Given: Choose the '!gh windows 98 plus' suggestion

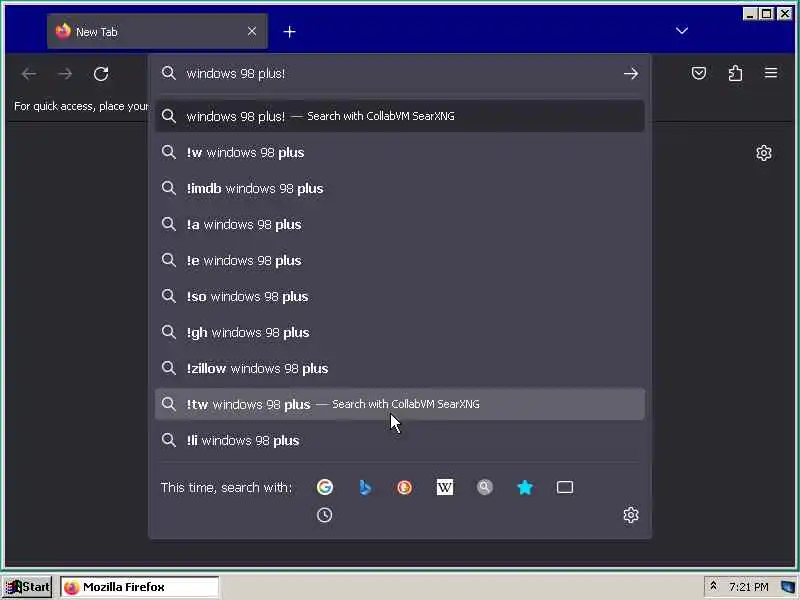Looking at the screenshot, I should pos(399,333).
